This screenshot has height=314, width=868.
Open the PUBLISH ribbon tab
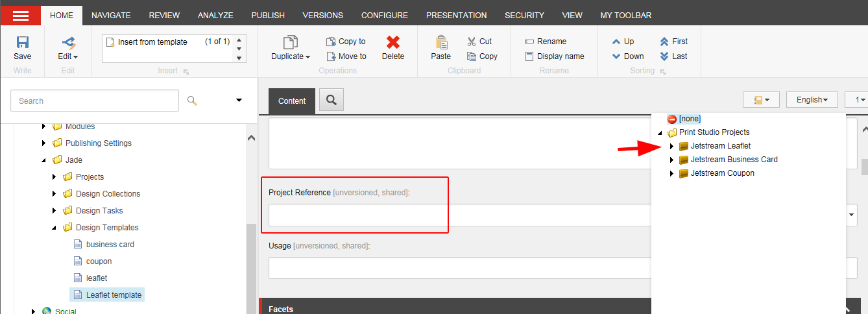point(268,16)
